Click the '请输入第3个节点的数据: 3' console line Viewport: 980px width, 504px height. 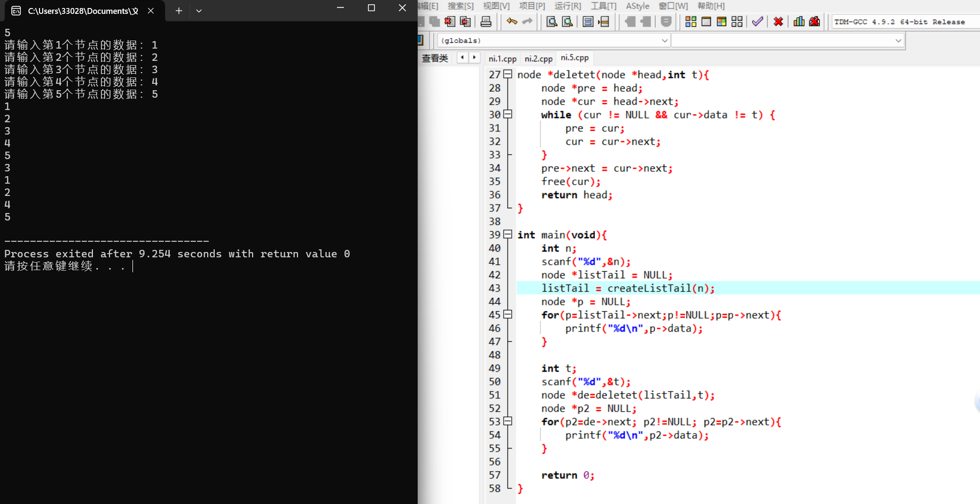[x=81, y=69]
